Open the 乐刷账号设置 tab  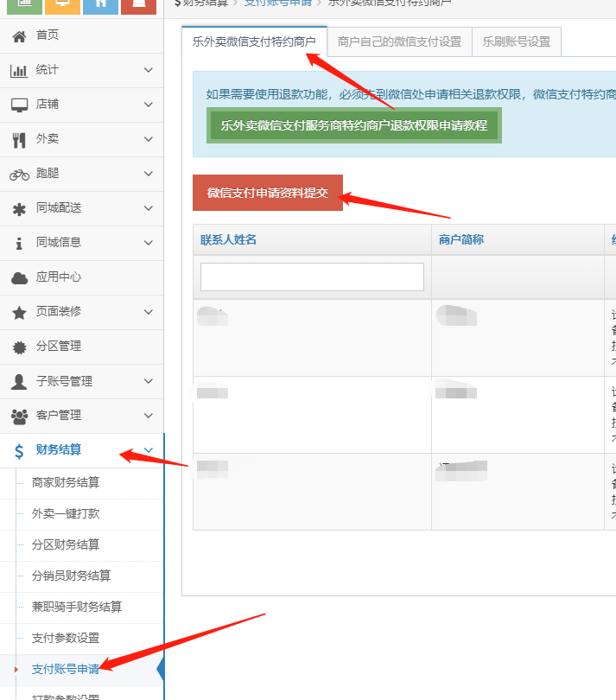click(517, 41)
